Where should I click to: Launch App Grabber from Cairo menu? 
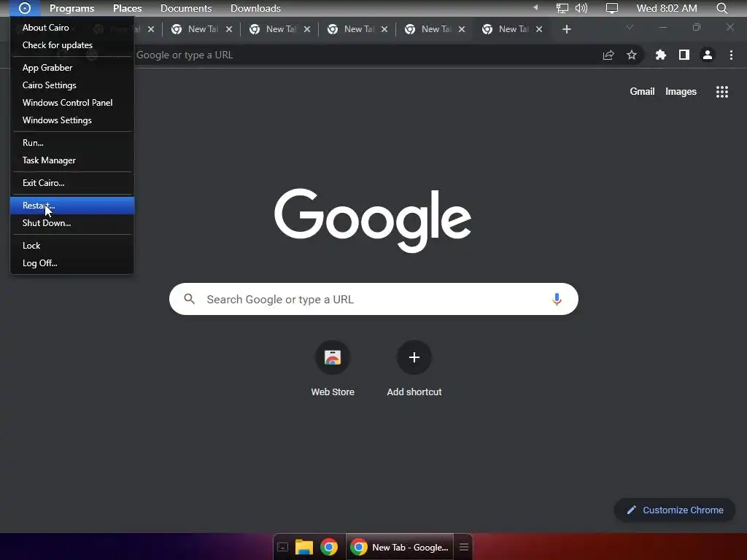pos(72,68)
